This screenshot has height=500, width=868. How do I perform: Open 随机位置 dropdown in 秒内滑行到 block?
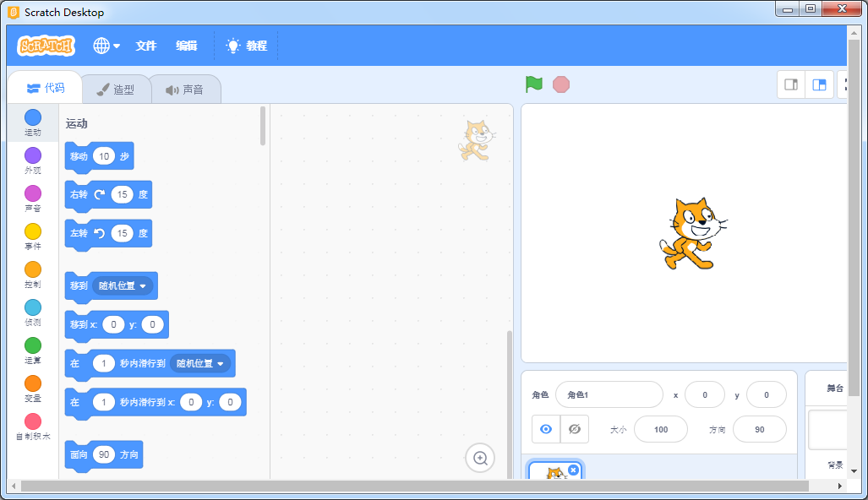tap(199, 363)
